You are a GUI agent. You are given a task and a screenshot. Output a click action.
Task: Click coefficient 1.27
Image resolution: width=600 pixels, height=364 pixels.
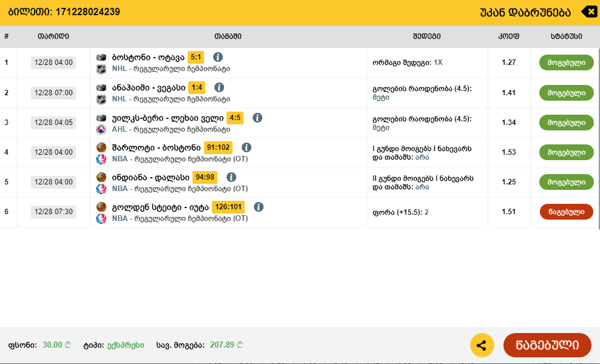pos(508,62)
